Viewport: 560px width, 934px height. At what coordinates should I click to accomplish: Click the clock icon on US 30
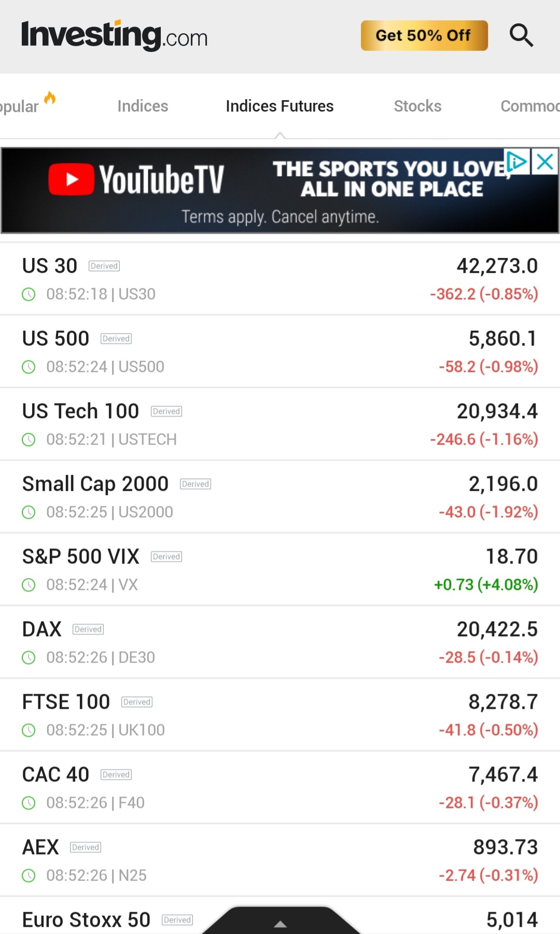pos(29,294)
